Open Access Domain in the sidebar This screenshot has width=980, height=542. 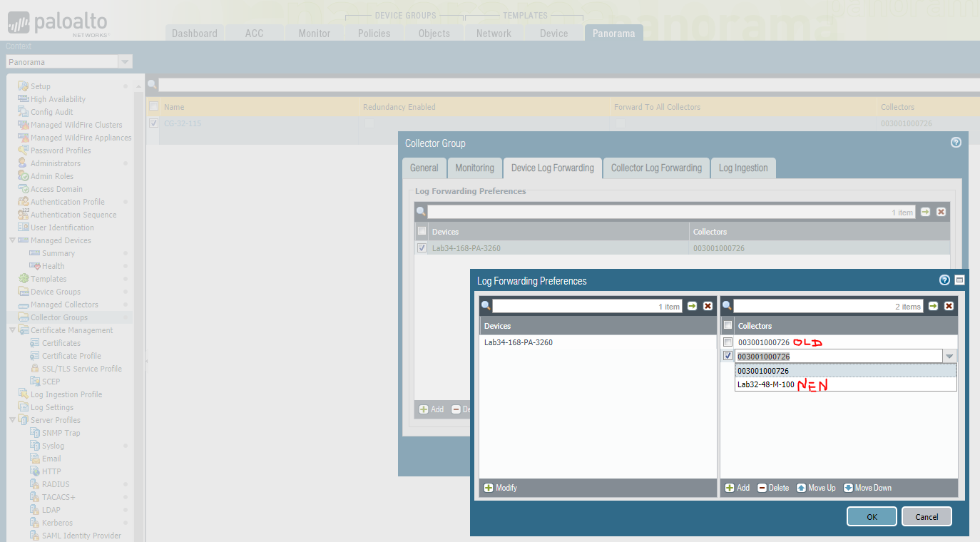pos(56,189)
